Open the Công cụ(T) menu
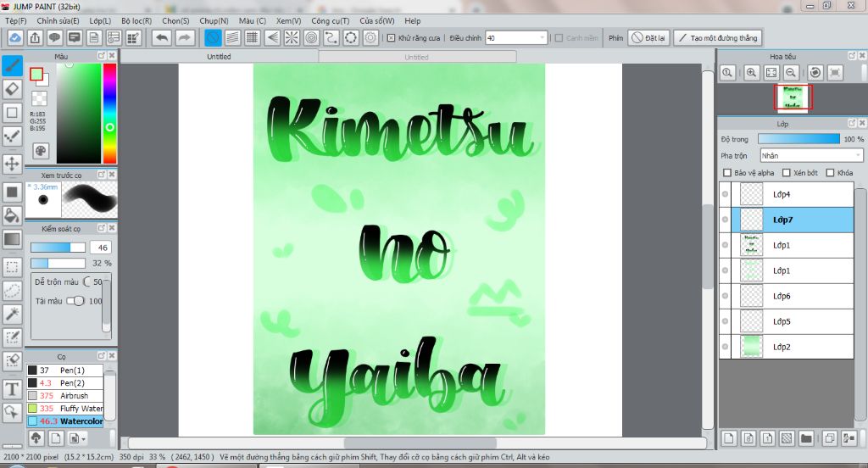 pyautogui.click(x=330, y=20)
